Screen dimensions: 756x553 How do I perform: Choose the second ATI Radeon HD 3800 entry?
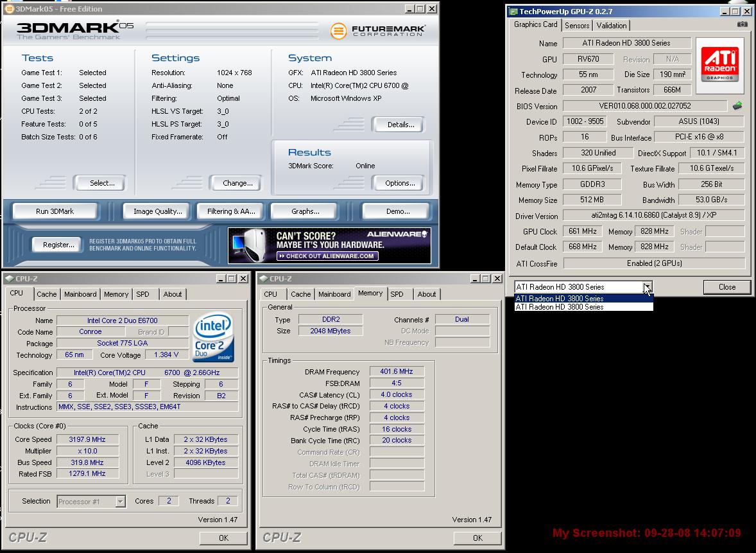(x=583, y=307)
